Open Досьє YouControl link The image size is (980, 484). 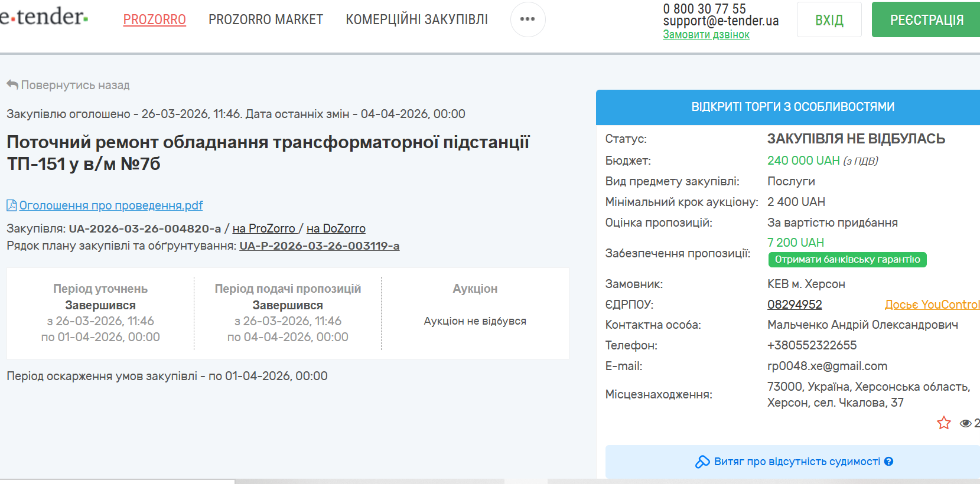[932, 305]
